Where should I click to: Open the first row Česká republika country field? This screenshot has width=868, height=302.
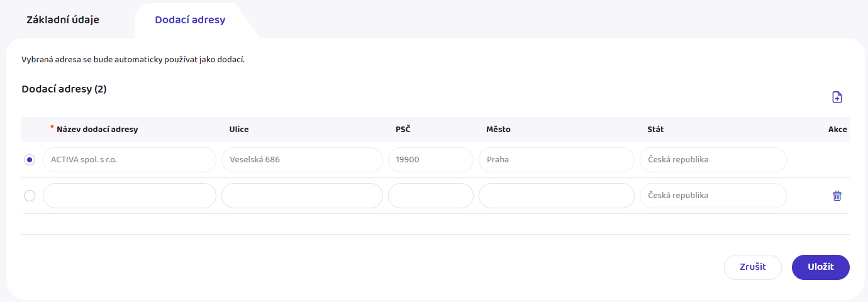click(713, 160)
